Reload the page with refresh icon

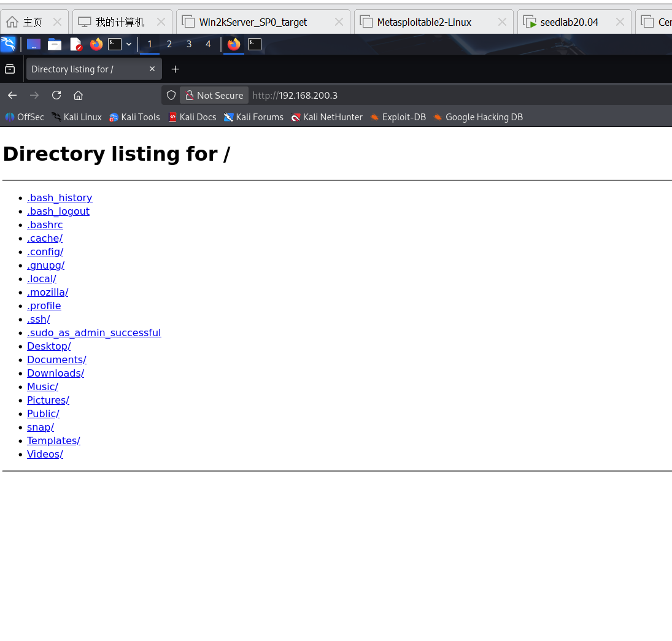(x=56, y=95)
